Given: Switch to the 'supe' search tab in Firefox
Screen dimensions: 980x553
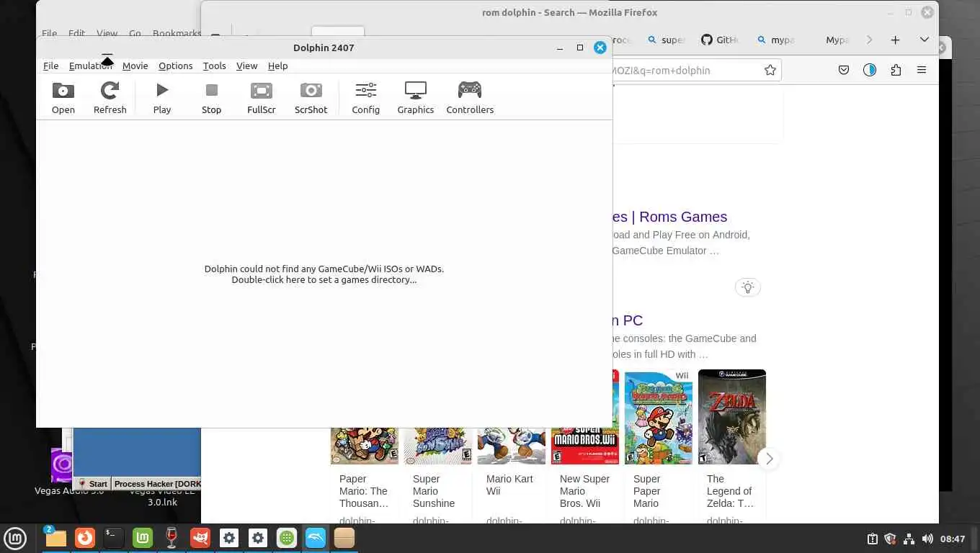Looking at the screenshot, I should 666,40.
